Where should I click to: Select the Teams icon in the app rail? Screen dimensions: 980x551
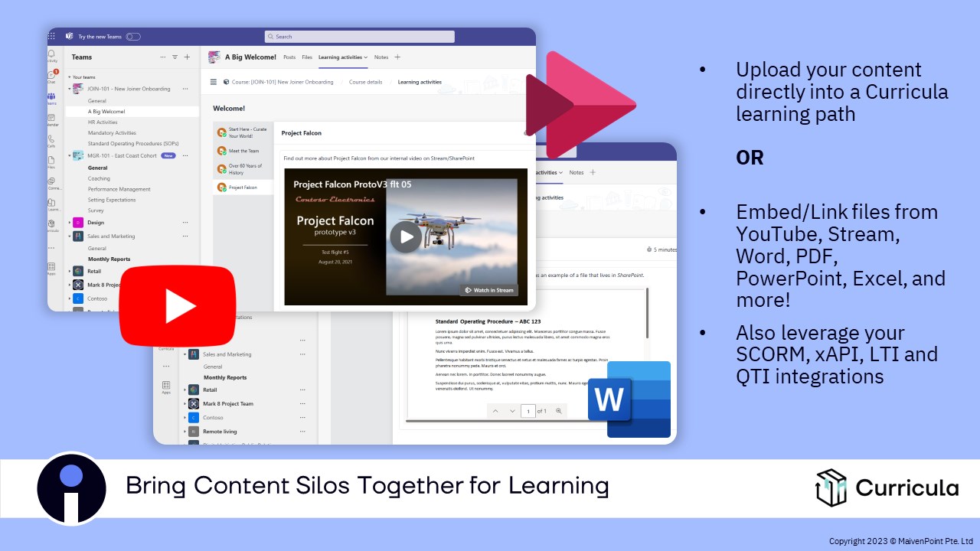click(52, 97)
